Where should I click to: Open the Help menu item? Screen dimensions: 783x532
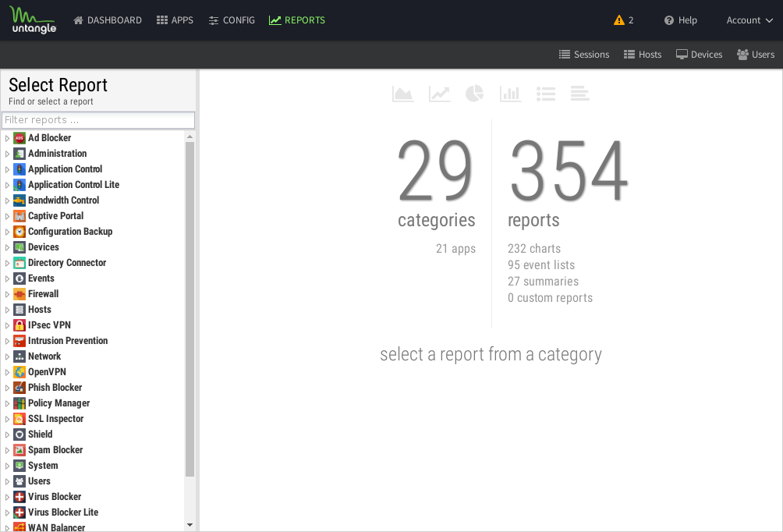tap(680, 20)
